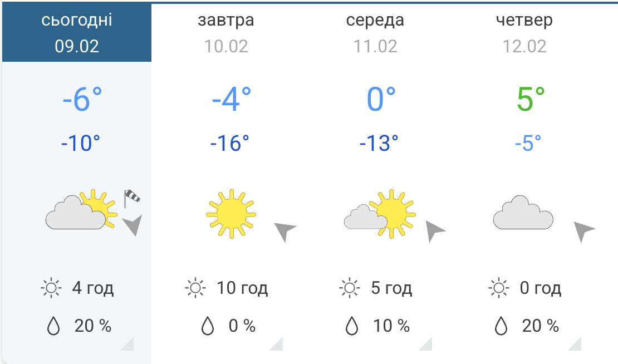The width and height of the screenshot is (618, 364).
Task: Expand today's forecast via corner triangle
Action: tap(128, 345)
